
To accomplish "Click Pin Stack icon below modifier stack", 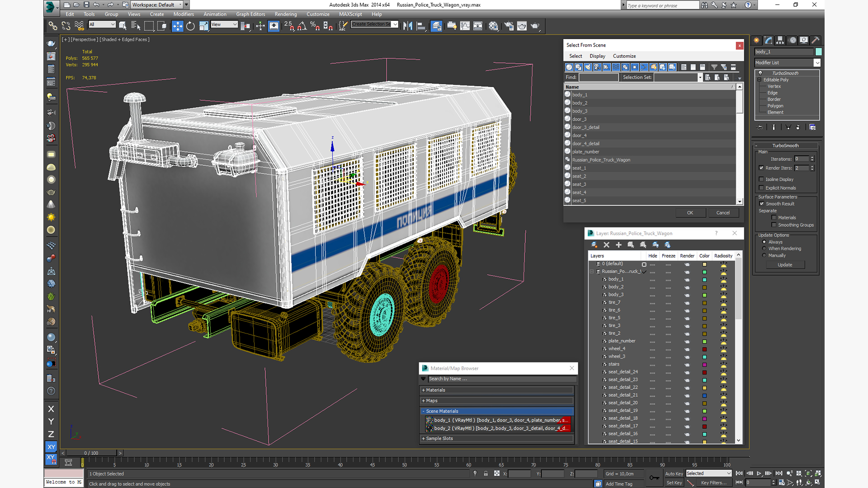I will [x=759, y=127].
